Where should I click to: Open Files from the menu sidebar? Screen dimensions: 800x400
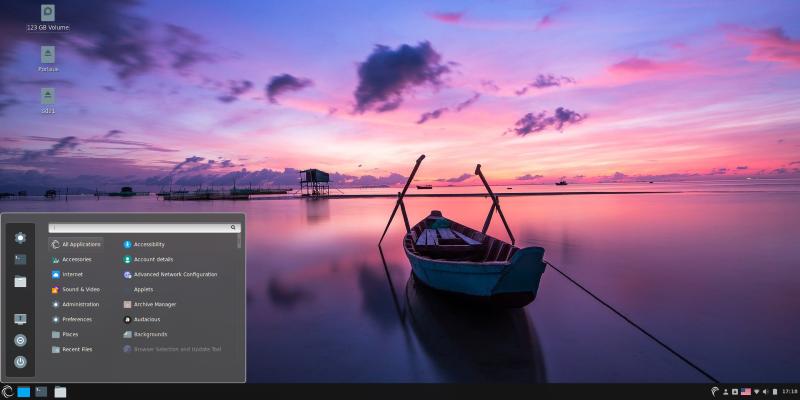pos(20,281)
